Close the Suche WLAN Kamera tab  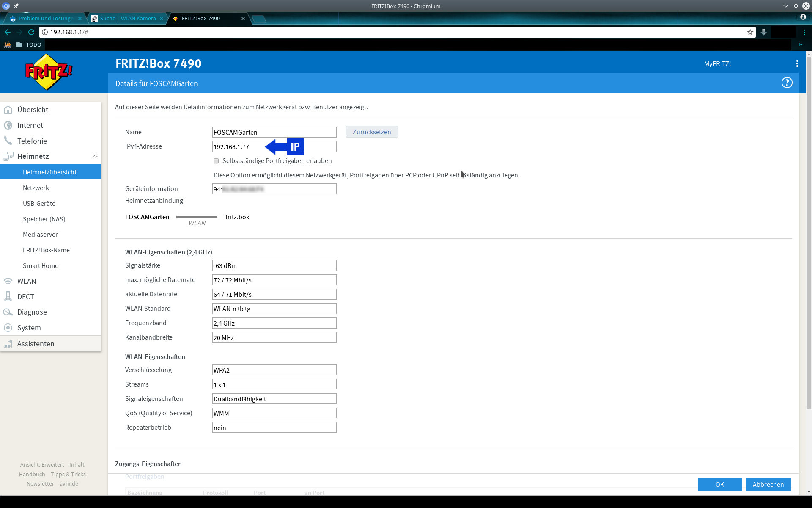click(162, 19)
